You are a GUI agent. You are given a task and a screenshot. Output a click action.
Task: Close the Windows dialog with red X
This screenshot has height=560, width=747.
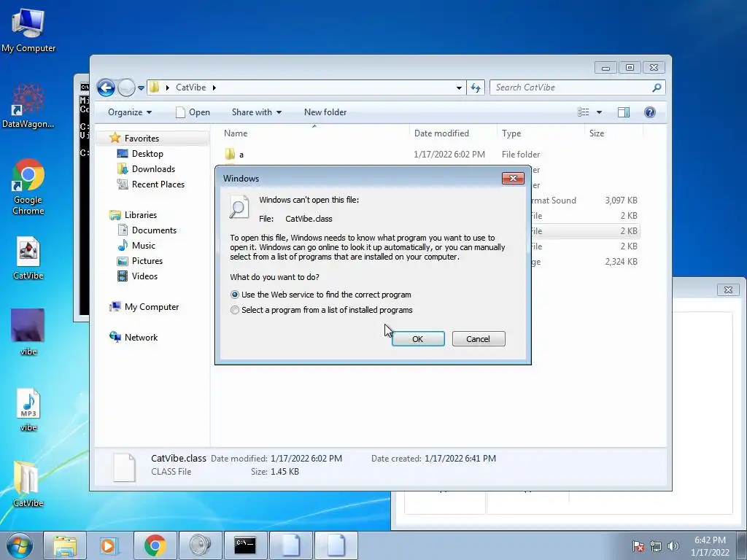coord(513,178)
